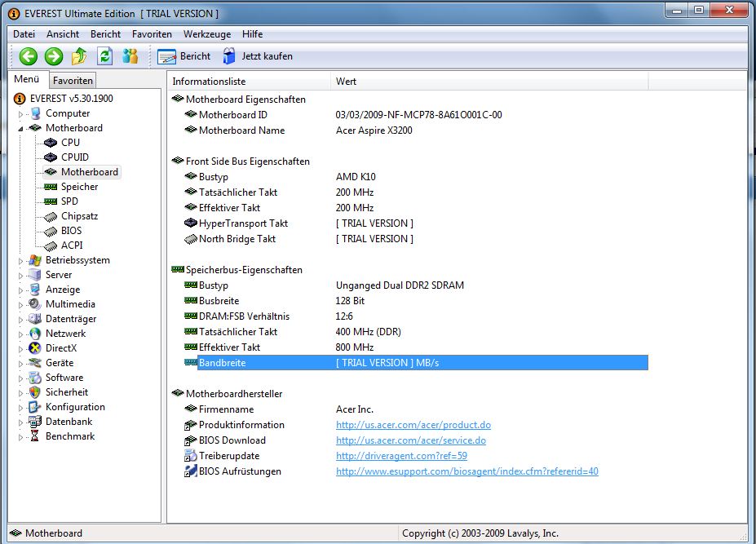756x544 pixels.
Task: Click the Datenträger disk icon
Action: point(35,319)
